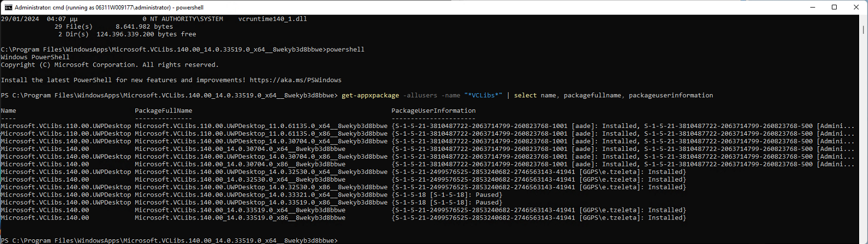This screenshot has height=244, width=868.
Task: Click the 'PackageFullName' column header
Action: point(163,111)
